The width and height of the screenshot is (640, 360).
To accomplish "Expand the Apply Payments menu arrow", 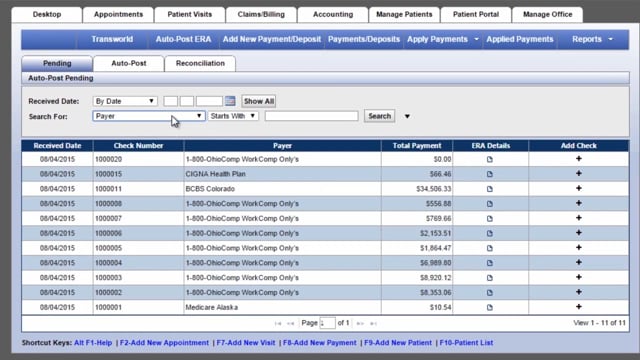I will [x=476, y=39].
